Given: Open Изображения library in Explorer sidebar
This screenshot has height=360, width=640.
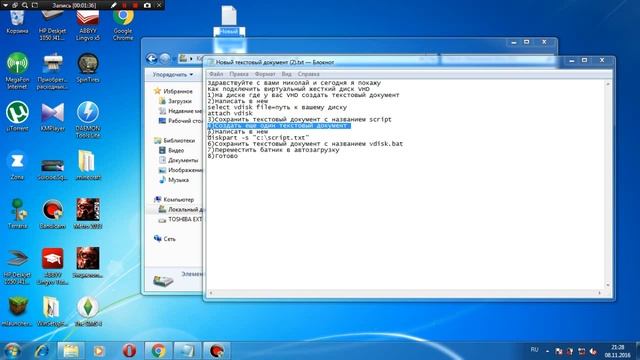Looking at the screenshot, I should pyautogui.click(x=180, y=170).
